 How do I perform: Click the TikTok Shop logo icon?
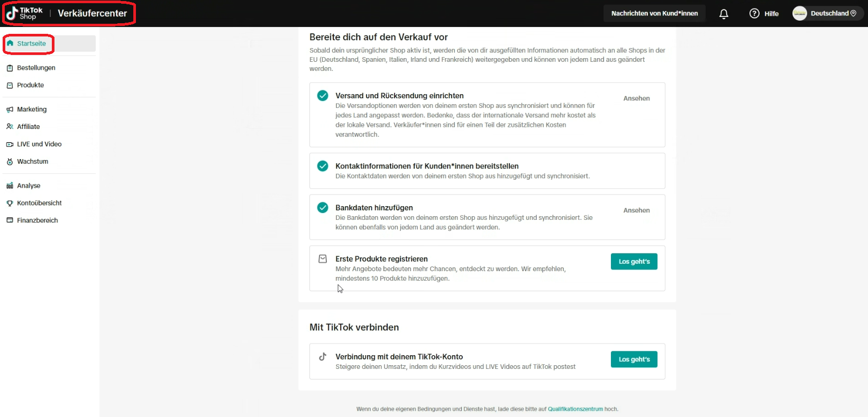(x=12, y=13)
